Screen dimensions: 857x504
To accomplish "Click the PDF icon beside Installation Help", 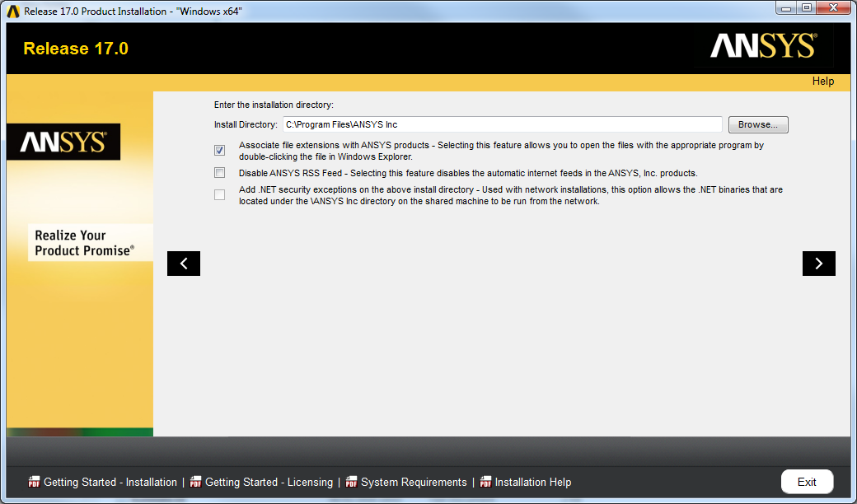I will pyautogui.click(x=485, y=482).
